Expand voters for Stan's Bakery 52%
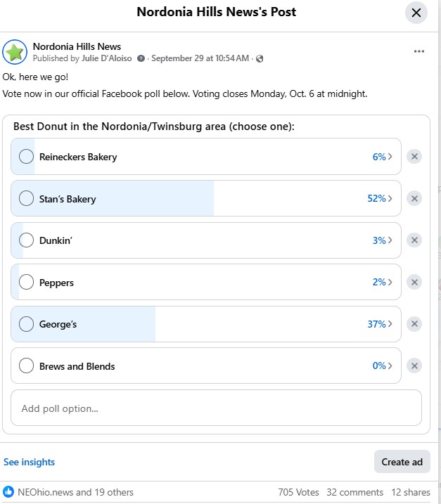This screenshot has width=441, height=504. [380, 199]
